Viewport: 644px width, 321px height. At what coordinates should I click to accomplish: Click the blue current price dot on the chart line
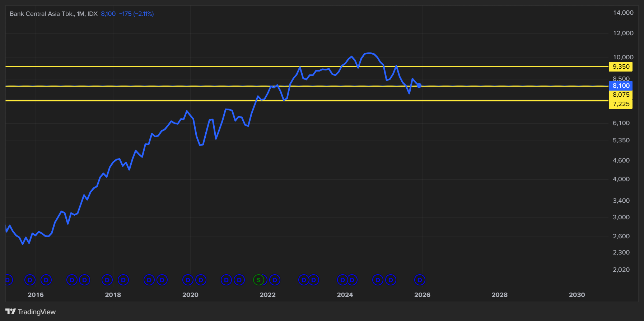(419, 86)
